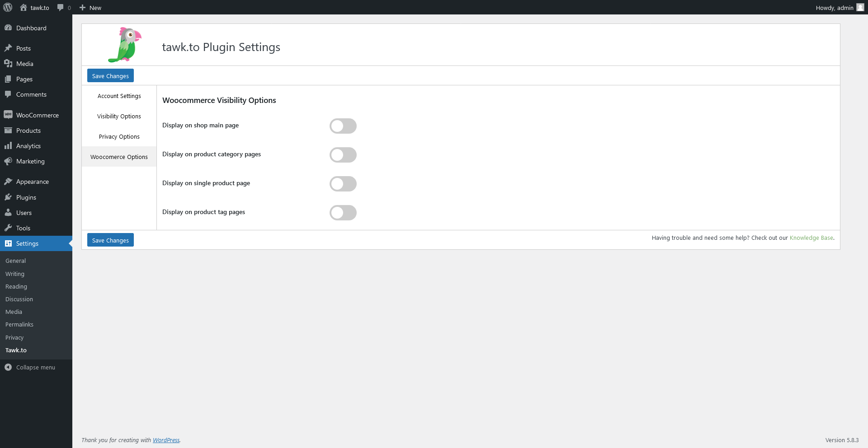Open Plugins via its plug icon
This screenshot has height=448, width=868.
pyautogui.click(x=8, y=197)
